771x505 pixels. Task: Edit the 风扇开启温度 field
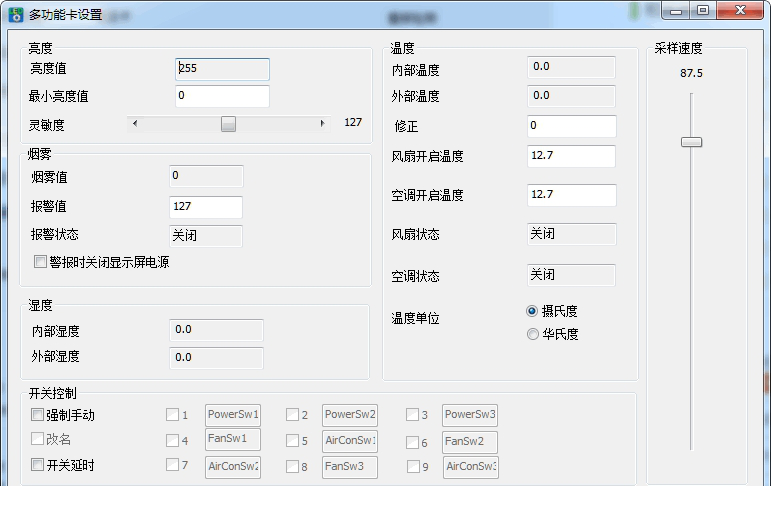point(571,156)
